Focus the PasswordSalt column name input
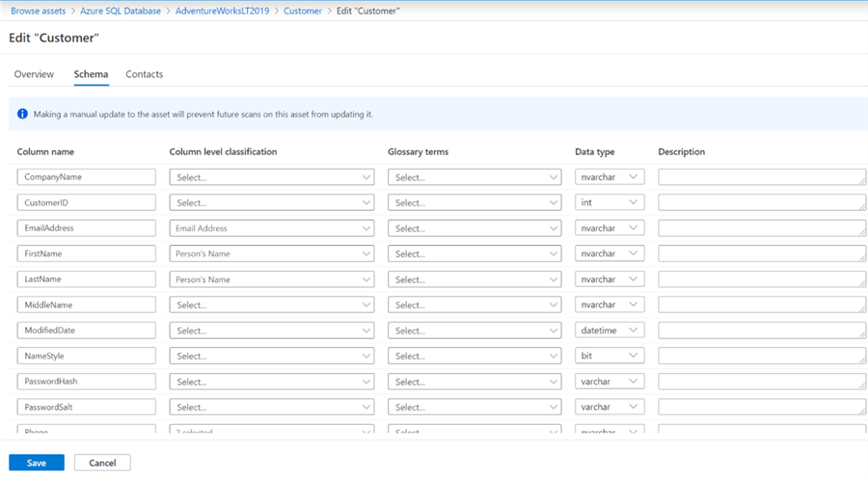 86,407
